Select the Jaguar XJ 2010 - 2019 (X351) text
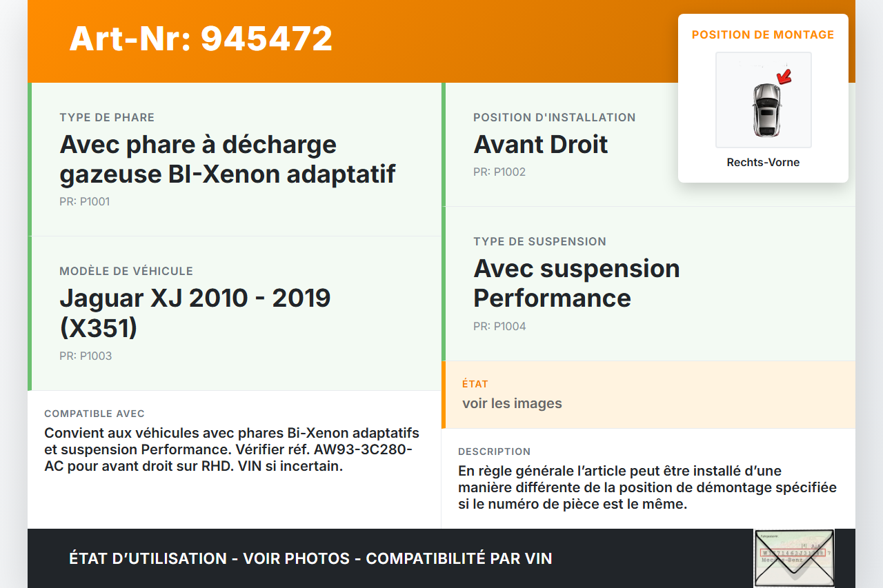 (x=195, y=313)
